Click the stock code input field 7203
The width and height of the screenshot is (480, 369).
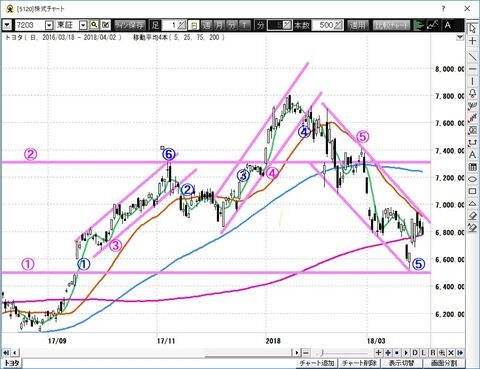point(29,25)
